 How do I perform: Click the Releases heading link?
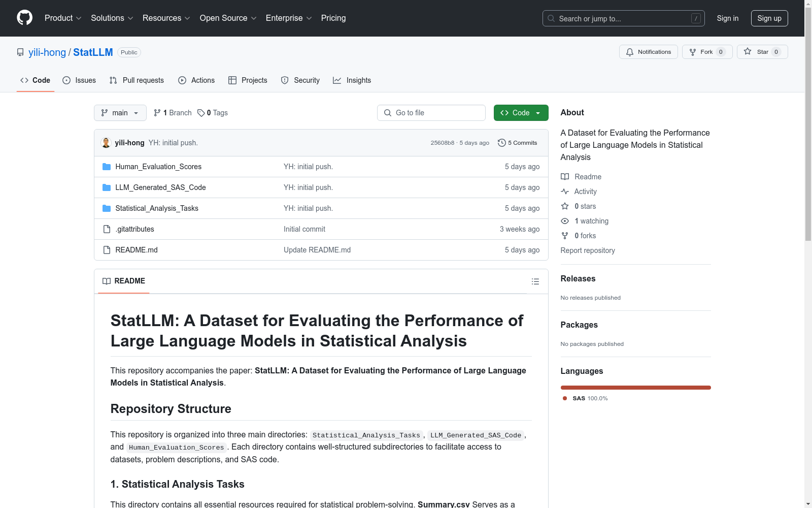pos(578,278)
